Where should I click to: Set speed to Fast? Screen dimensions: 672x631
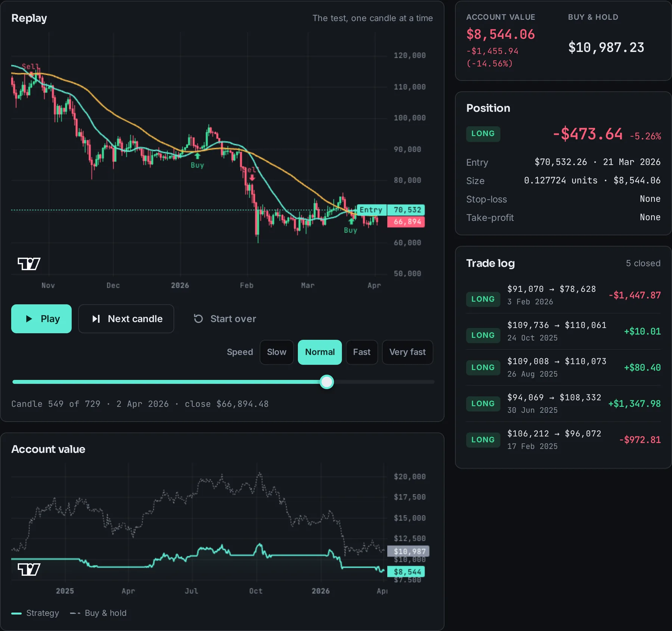(x=362, y=352)
